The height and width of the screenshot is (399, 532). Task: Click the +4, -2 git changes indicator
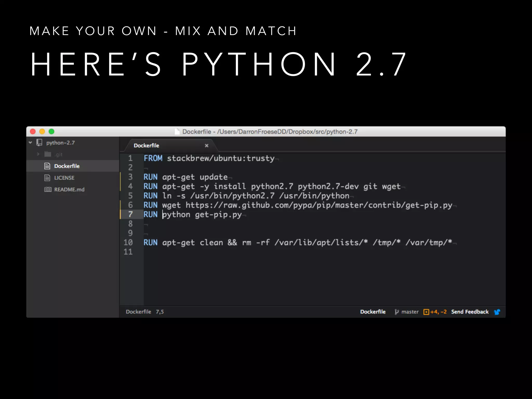tap(438, 312)
